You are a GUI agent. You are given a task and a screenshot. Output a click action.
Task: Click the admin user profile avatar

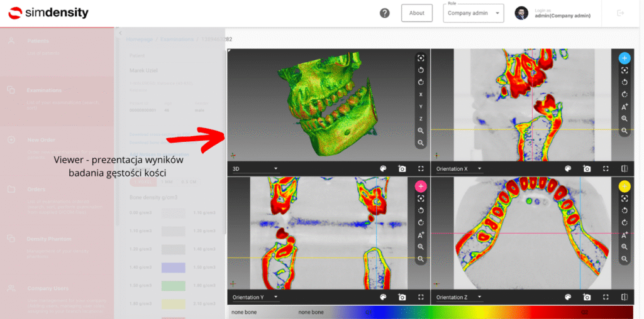pos(521,13)
